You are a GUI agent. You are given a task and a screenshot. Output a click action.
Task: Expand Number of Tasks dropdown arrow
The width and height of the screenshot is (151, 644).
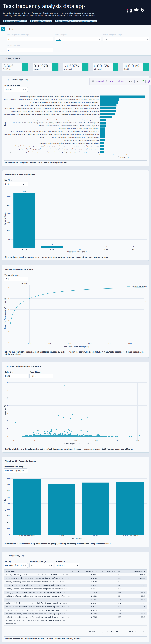(x=26, y=90)
